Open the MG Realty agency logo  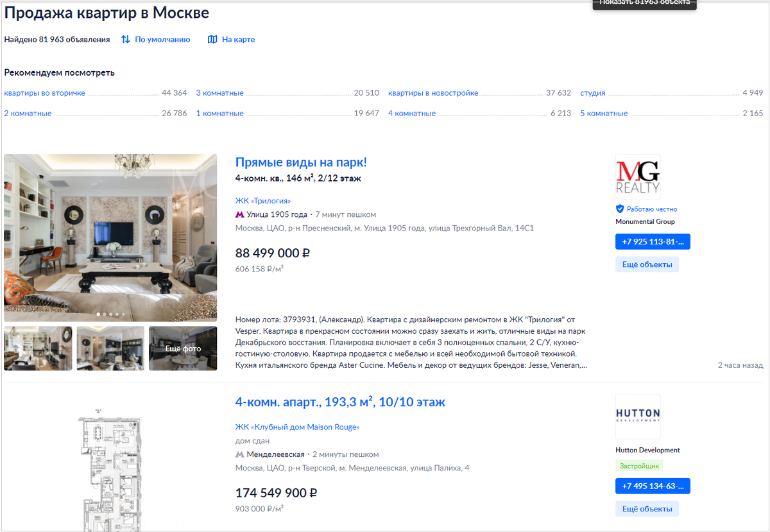tap(638, 176)
